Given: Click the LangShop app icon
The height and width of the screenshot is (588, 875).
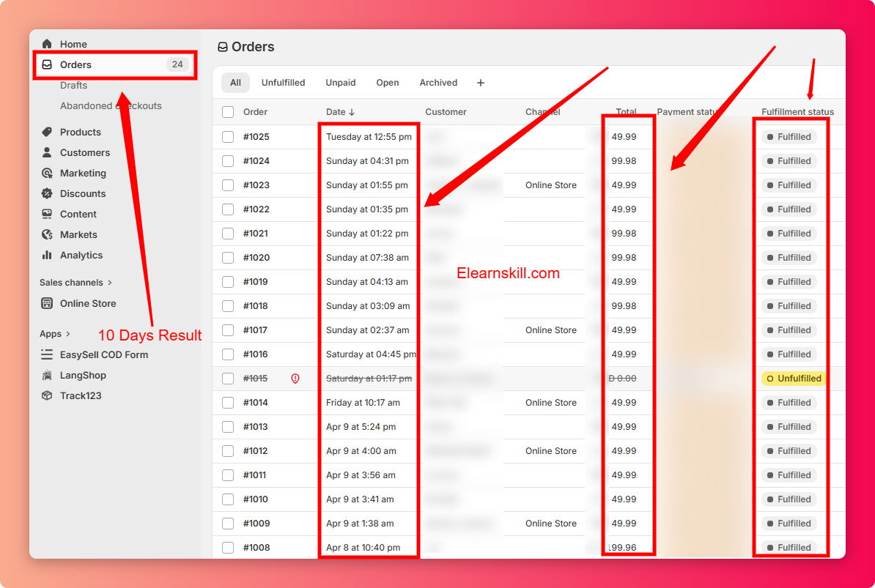Looking at the screenshot, I should click(47, 376).
